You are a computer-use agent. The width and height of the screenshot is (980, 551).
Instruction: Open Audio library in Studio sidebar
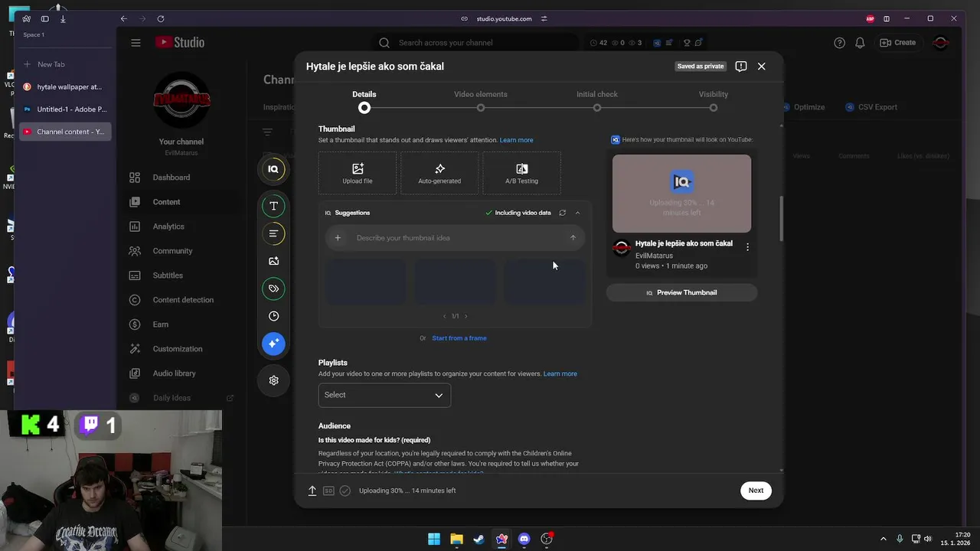tap(176, 373)
